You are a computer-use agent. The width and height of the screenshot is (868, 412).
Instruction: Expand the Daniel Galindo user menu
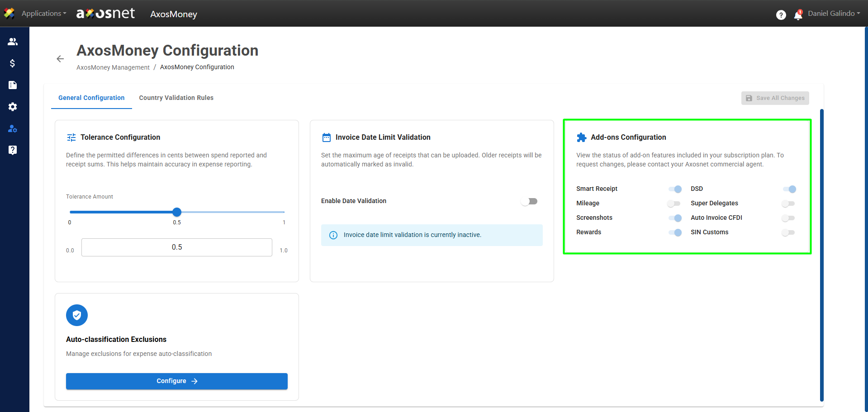click(834, 14)
